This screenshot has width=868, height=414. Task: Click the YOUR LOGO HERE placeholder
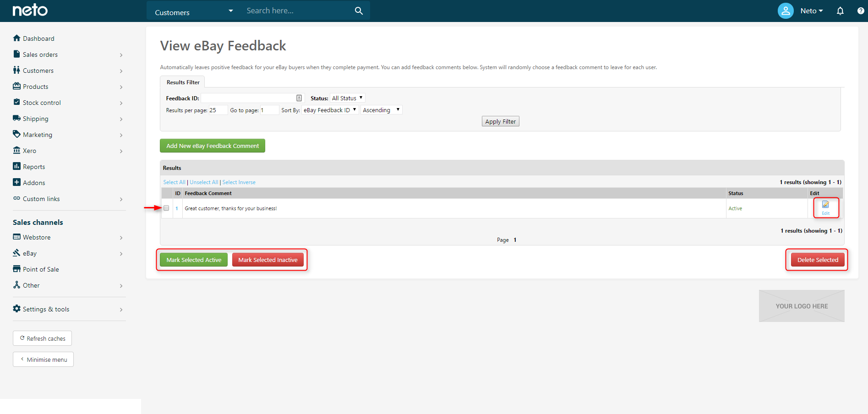pyautogui.click(x=802, y=306)
